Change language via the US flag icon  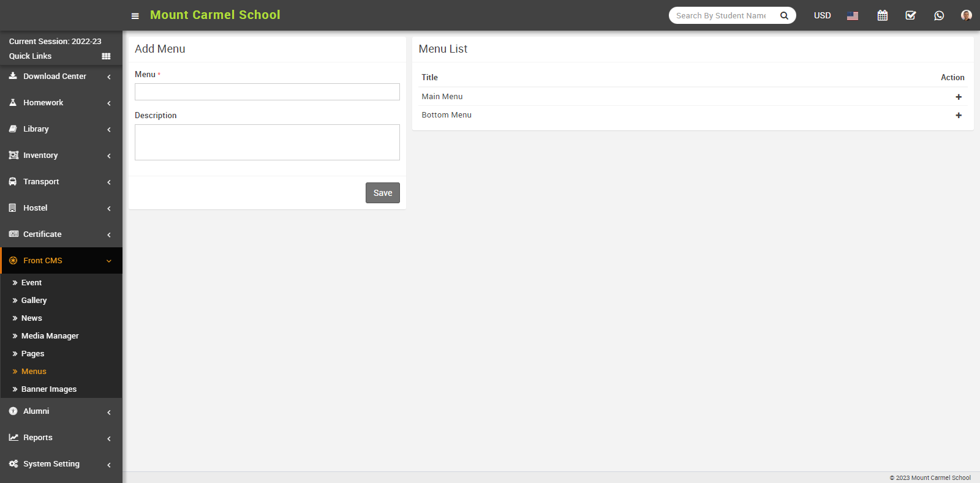(852, 16)
